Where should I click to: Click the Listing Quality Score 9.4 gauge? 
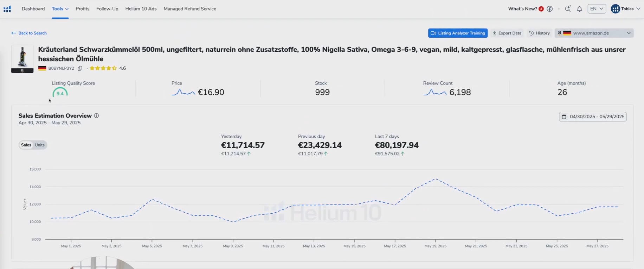(x=60, y=93)
